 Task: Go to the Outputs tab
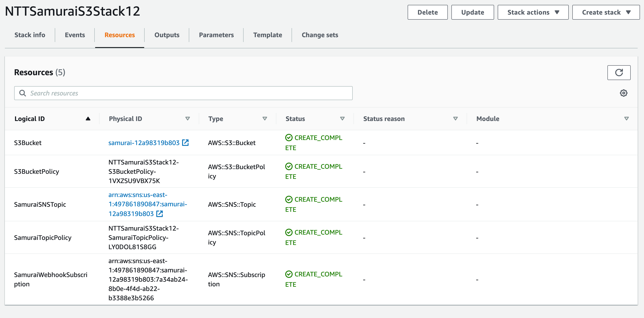[167, 35]
